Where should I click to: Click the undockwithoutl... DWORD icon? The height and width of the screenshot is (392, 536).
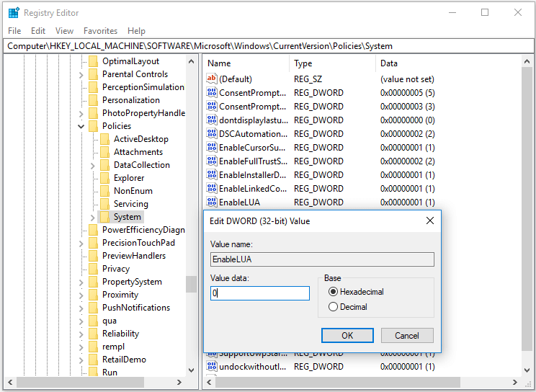(x=212, y=366)
